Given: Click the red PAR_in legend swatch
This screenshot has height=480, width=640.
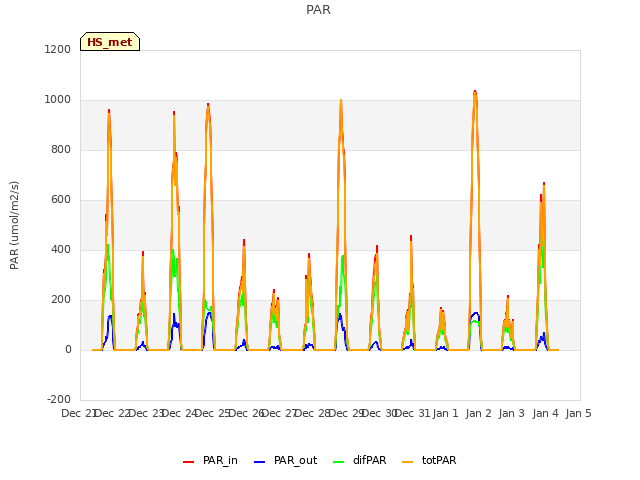Looking at the screenshot, I should 189,462.
